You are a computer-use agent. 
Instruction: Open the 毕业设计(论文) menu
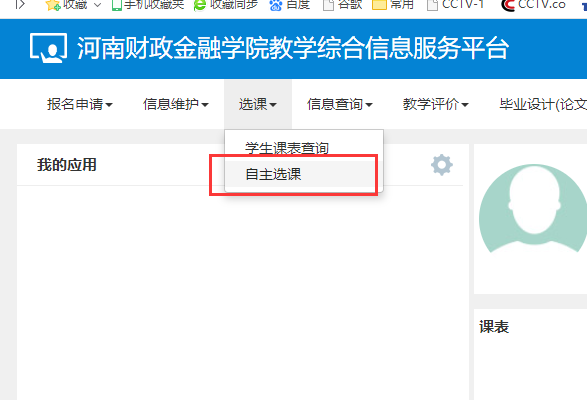[543, 104]
